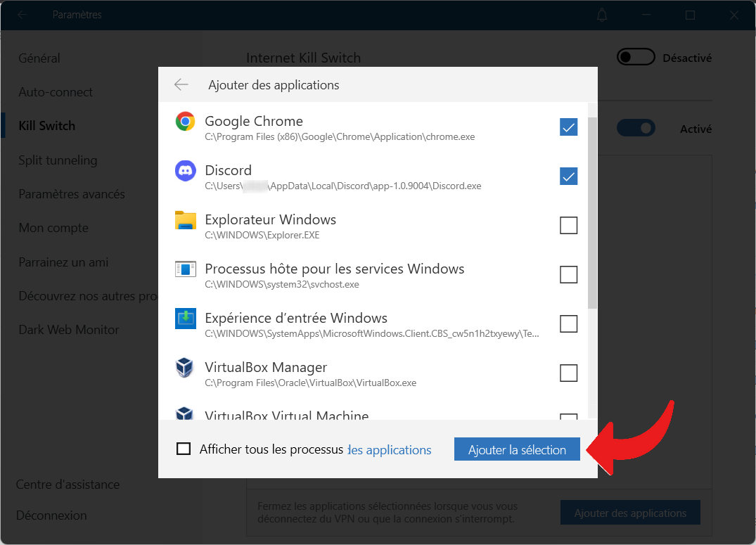The image size is (756, 545).
Task: Click Déconnexion in the sidebar
Action: [x=51, y=515]
